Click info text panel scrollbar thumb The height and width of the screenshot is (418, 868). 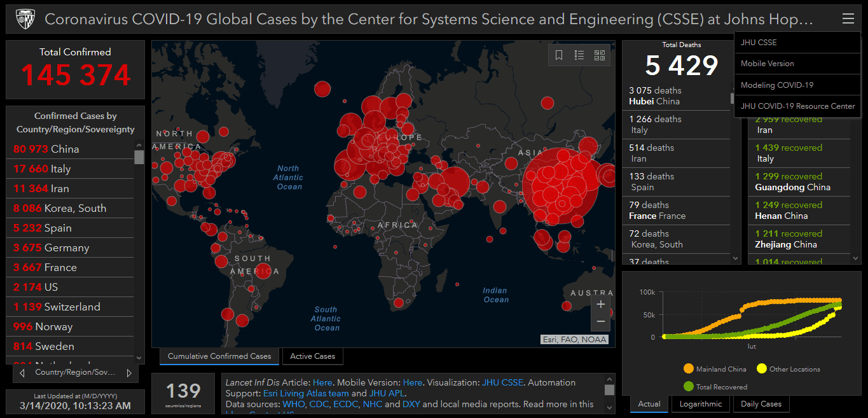point(610,390)
